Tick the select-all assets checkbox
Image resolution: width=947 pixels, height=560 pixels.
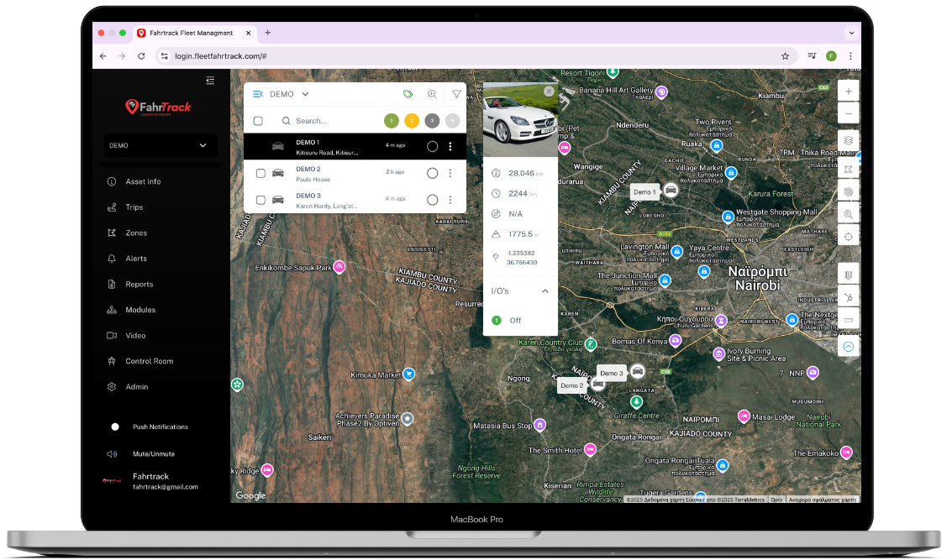[x=258, y=121]
